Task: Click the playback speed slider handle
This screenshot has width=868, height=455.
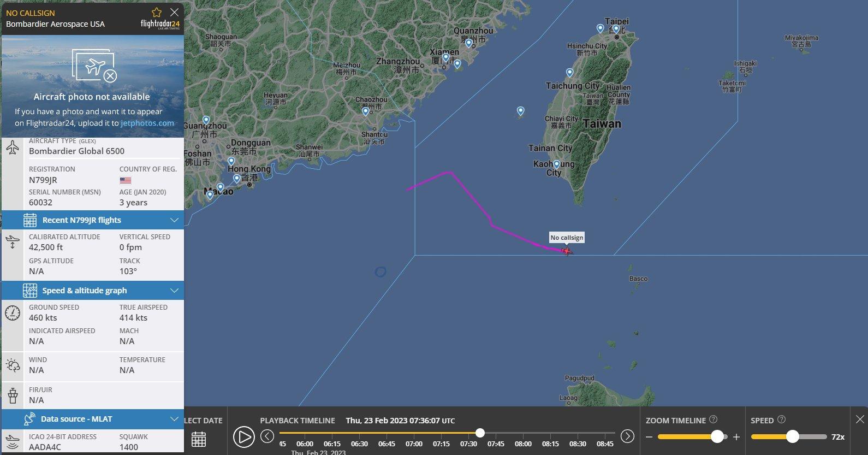Action: (x=793, y=436)
